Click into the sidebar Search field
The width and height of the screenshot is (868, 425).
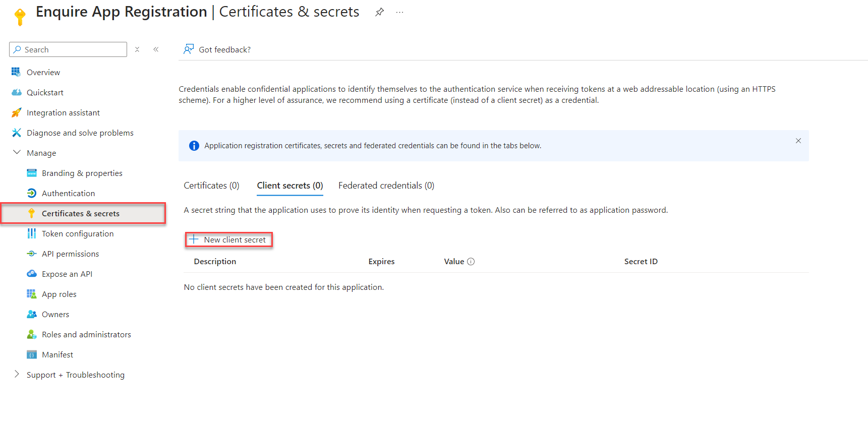[x=68, y=49]
